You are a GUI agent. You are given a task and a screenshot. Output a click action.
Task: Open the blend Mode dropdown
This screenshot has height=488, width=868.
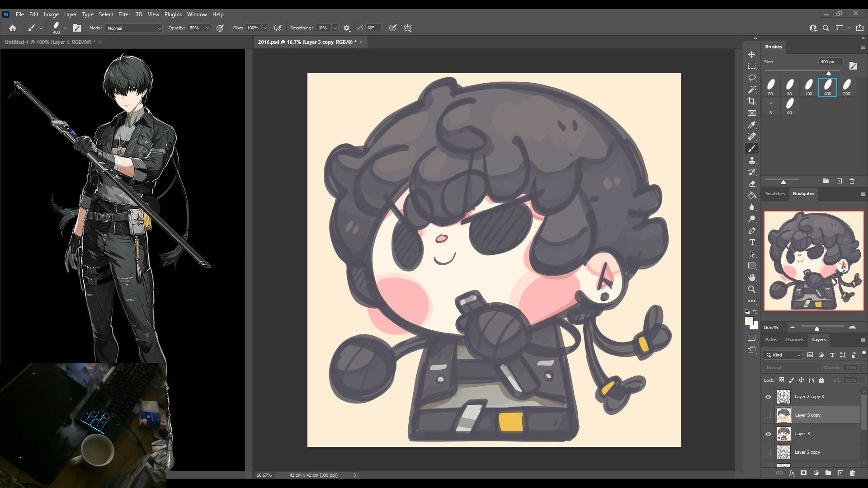coord(133,28)
